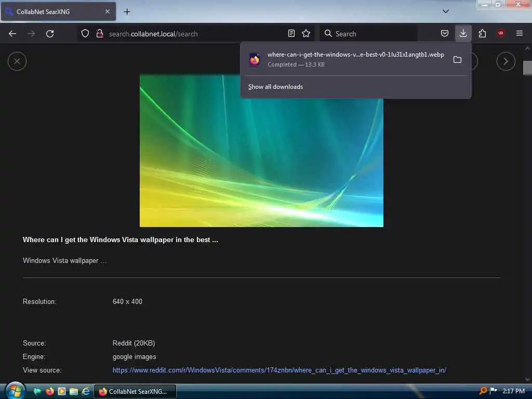Screen dimensions: 532x399
Task: Launch Internet Explorer from quick launch
Action: coord(86,392)
